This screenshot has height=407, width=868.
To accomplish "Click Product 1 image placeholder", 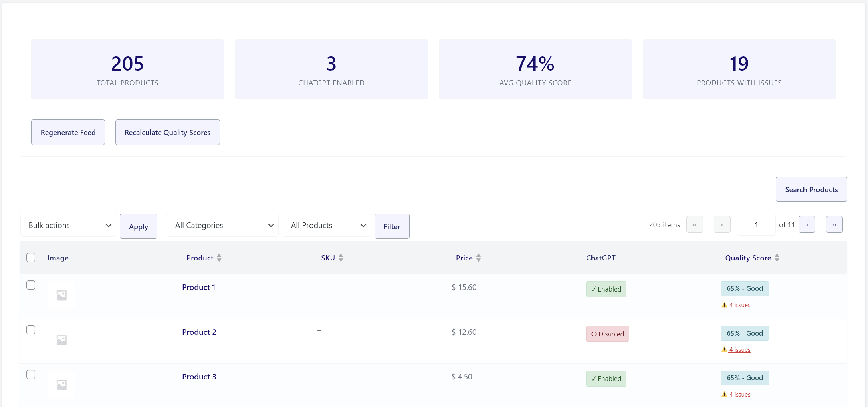I will pos(61,295).
